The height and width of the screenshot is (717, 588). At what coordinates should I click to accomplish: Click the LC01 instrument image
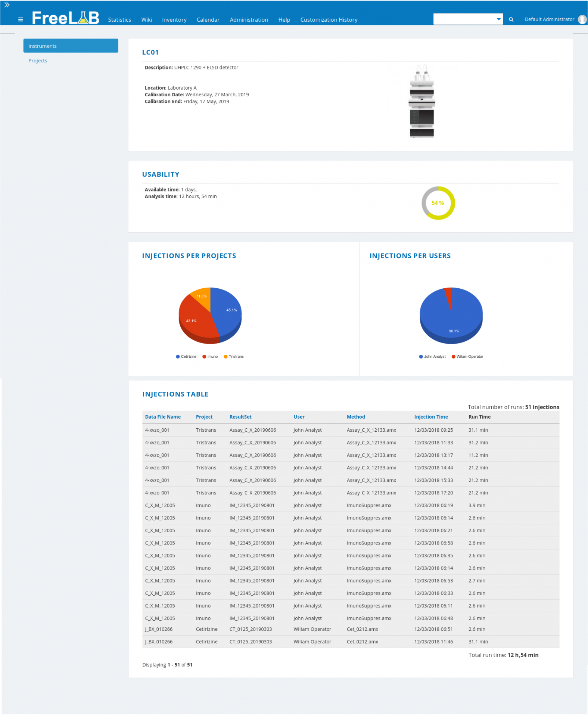pos(422,102)
